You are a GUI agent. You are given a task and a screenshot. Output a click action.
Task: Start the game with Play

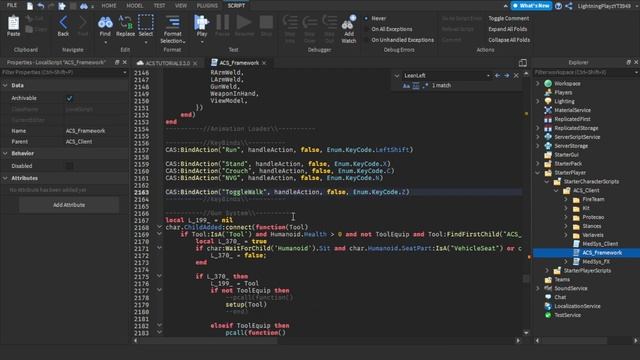pyautogui.click(x=202, y=22)
